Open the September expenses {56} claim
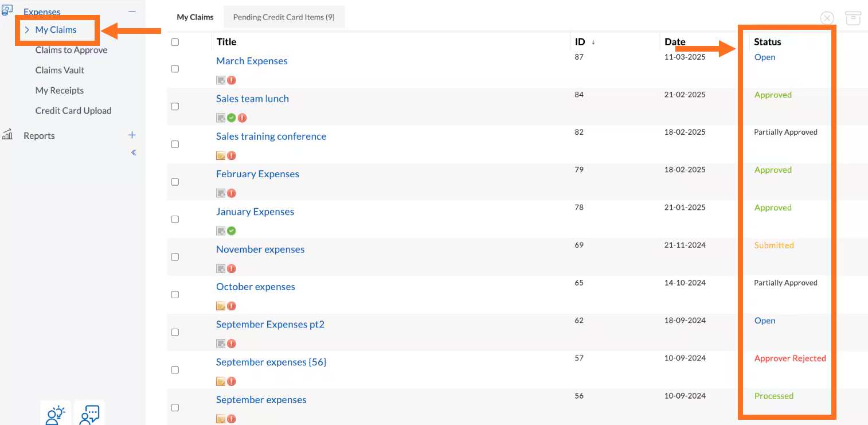The width and height of the screenshot is (868, 425). pos(271,362)
